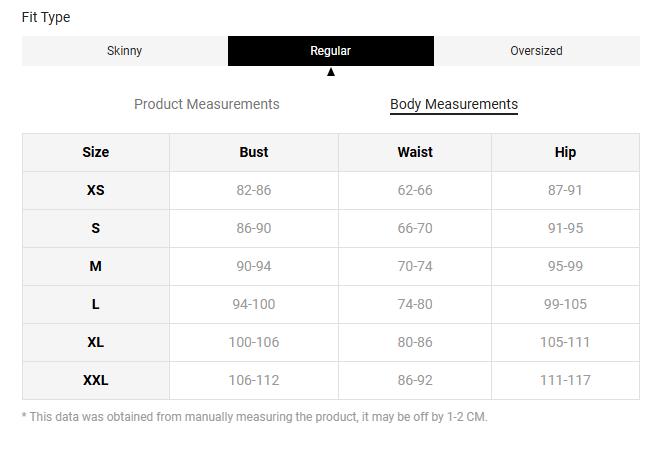This screenshot has height=453, width=669.
Task: Click the Hip column header
Action: (x=565, y=152)
